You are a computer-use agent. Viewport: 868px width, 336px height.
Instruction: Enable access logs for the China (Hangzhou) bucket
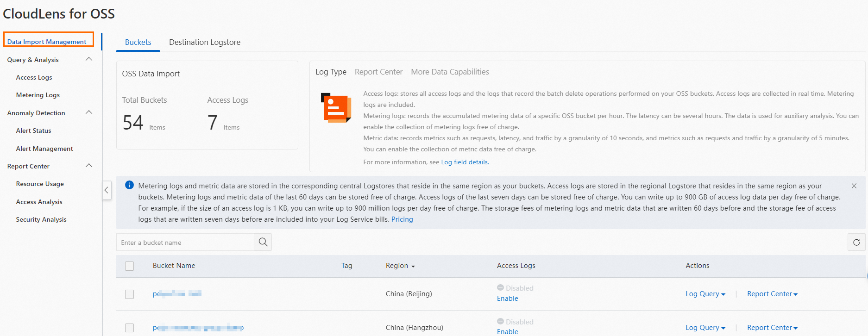tap(507, 331)
